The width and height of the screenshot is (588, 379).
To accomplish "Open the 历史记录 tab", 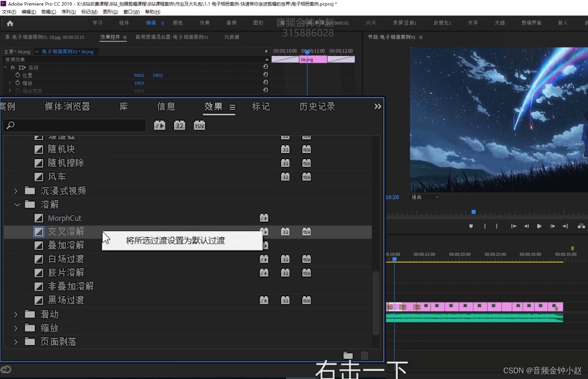I will coord(317,107).
